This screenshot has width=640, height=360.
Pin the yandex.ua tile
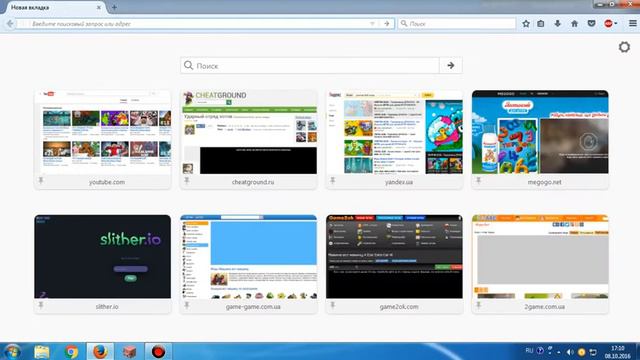tap(333, 180)
